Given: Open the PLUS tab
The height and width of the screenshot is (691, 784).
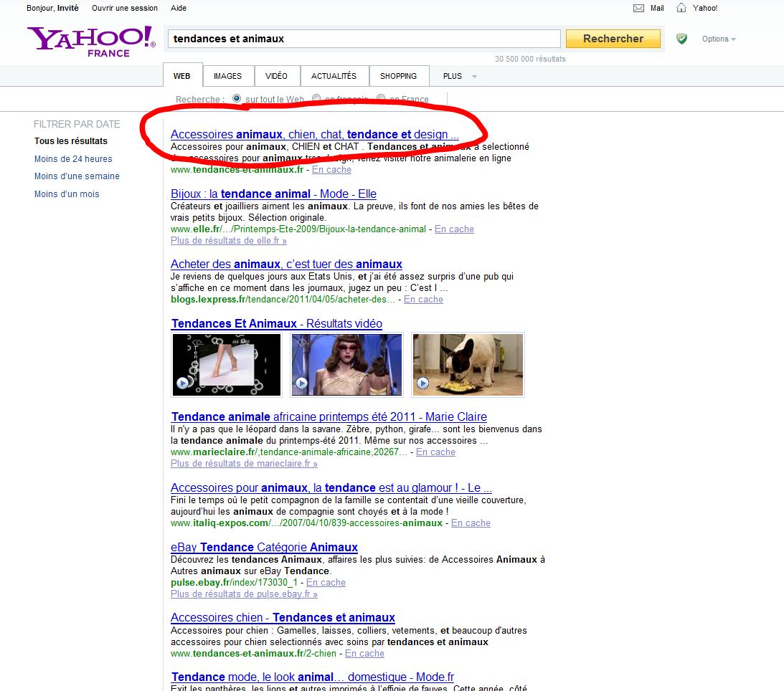Looking at the screenshot, I should tap(453, 76).
